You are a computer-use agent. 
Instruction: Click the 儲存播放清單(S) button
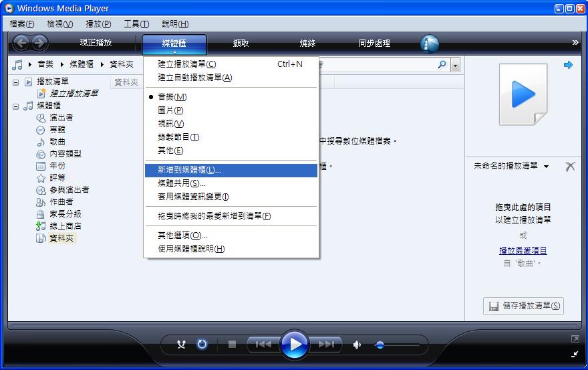523,306
